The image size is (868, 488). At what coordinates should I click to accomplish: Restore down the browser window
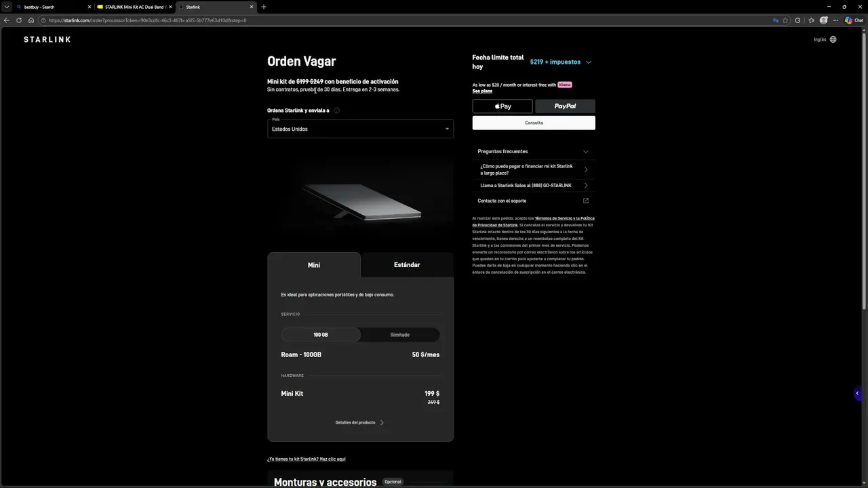844,7
